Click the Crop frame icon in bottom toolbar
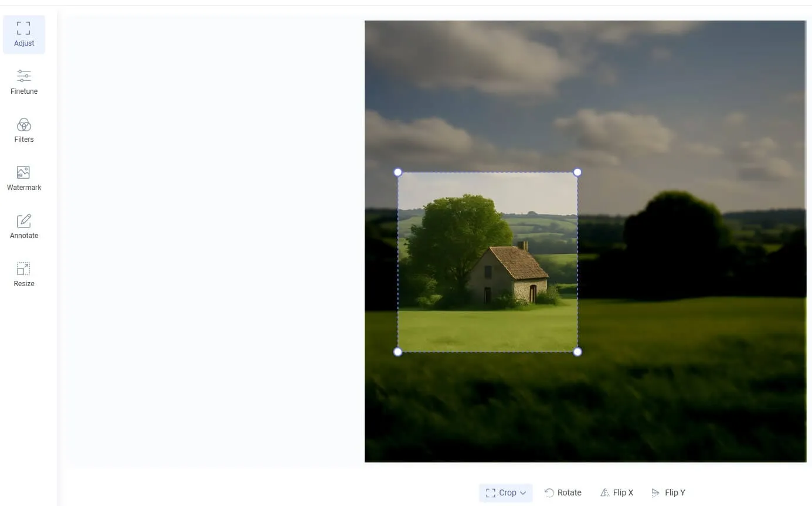Viewport: 812px width, 506px height. click(491, 493)
